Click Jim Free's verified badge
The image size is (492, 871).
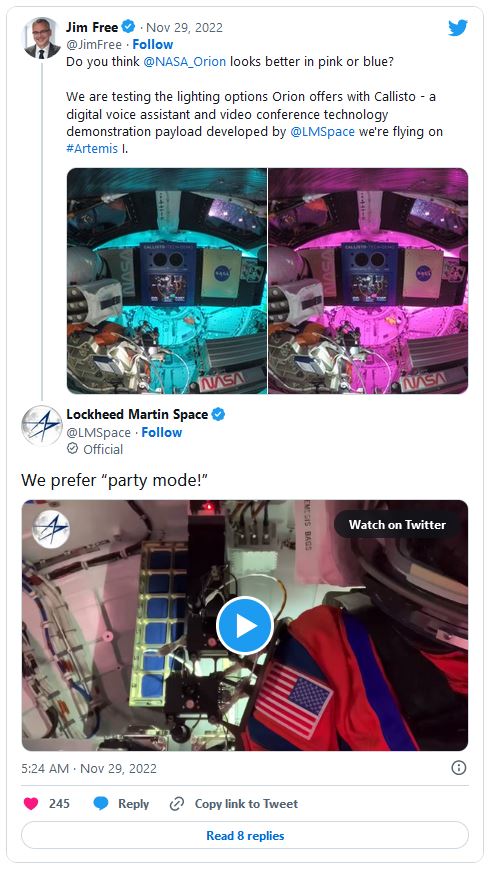[128, 26]
